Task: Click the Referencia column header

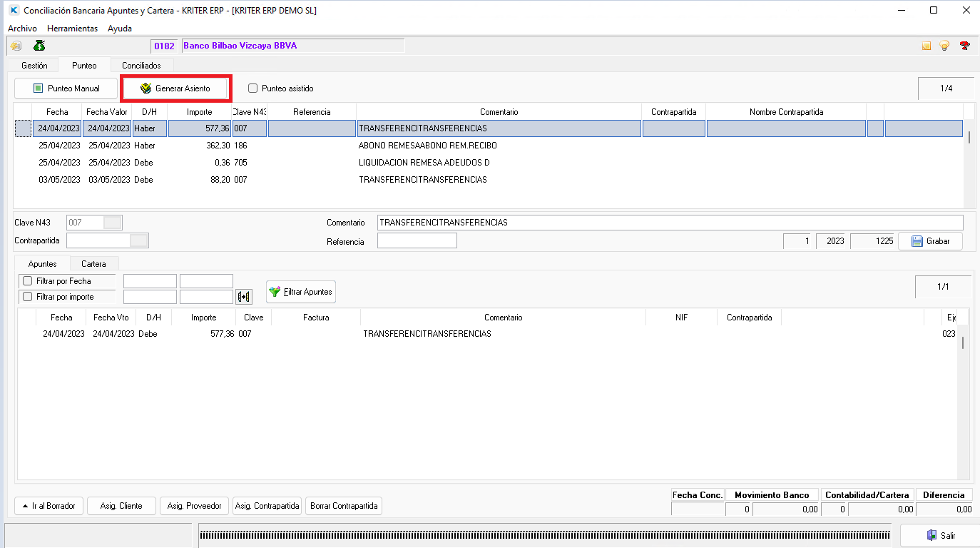Action: click(312, 112)
